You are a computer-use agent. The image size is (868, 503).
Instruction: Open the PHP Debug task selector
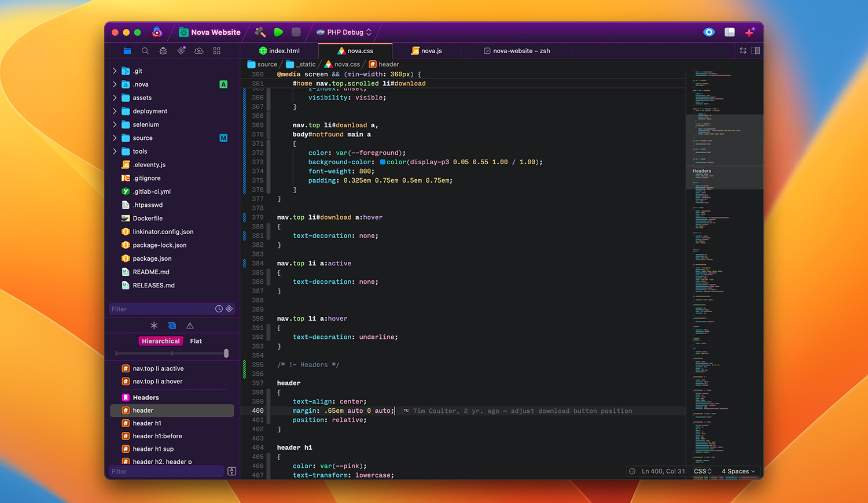[344, 32]
